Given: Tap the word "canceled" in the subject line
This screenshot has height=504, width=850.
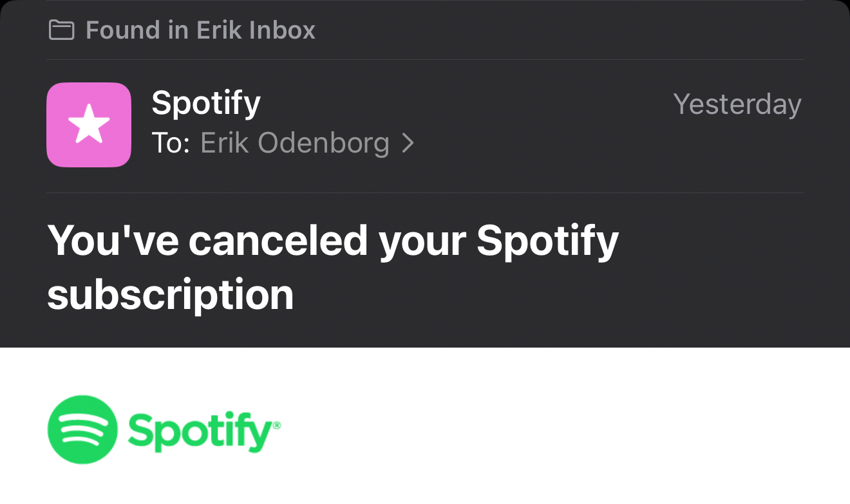Looking at the screenshot, I should 278,241.
